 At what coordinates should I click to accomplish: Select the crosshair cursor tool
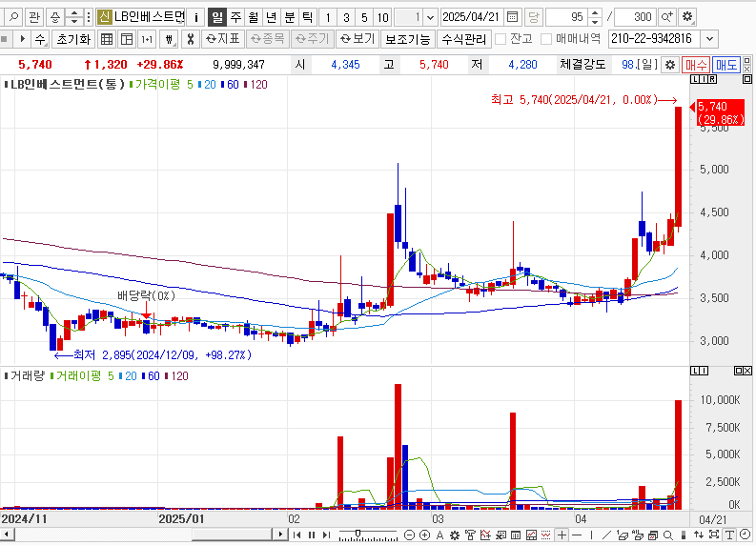[562, 535]
